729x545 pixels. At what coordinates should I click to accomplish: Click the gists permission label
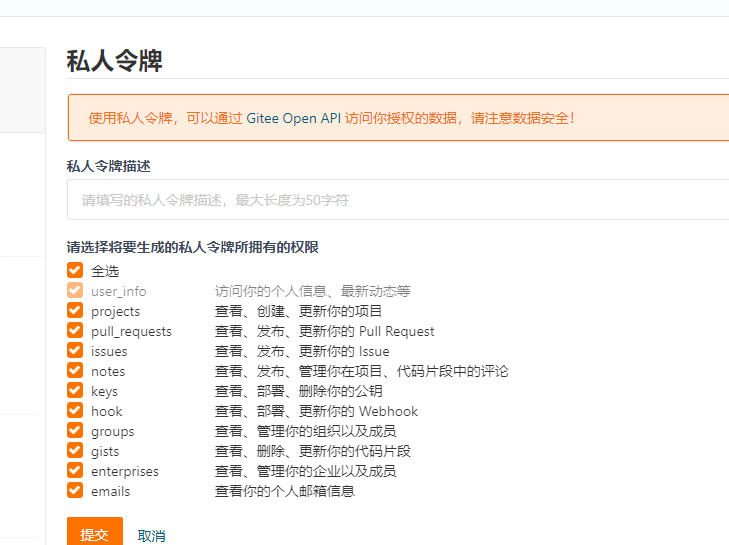pos(105,452)
